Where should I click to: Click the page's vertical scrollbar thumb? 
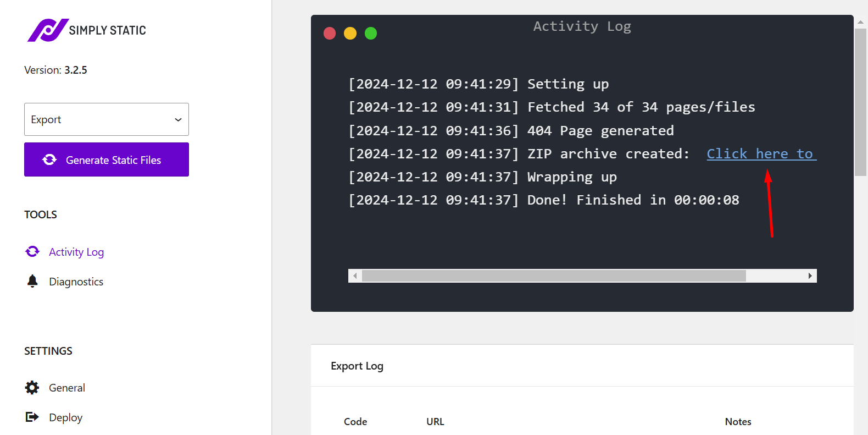pos(860,102)
